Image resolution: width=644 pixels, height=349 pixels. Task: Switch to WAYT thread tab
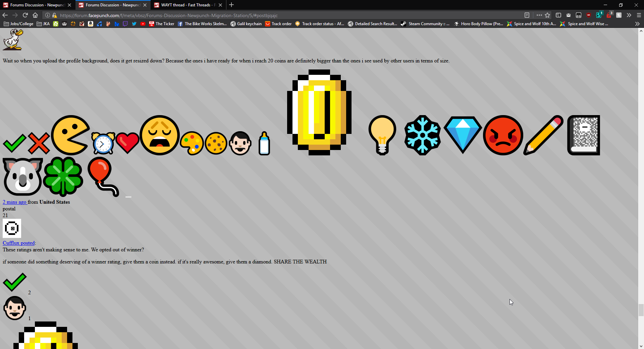(188, 5)
